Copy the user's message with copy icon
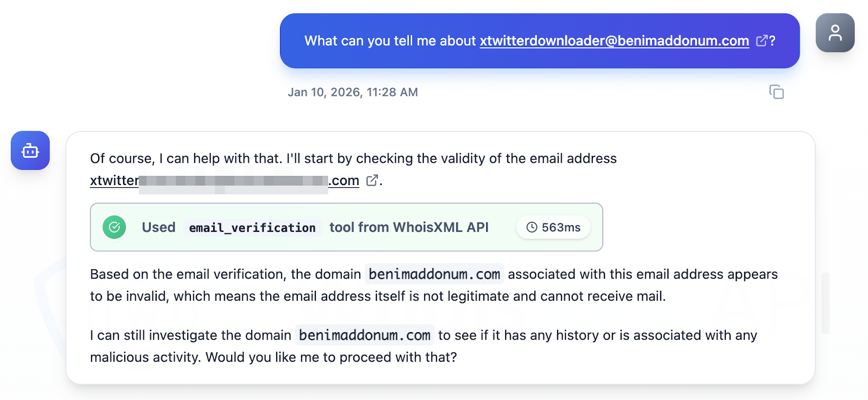 776,92
